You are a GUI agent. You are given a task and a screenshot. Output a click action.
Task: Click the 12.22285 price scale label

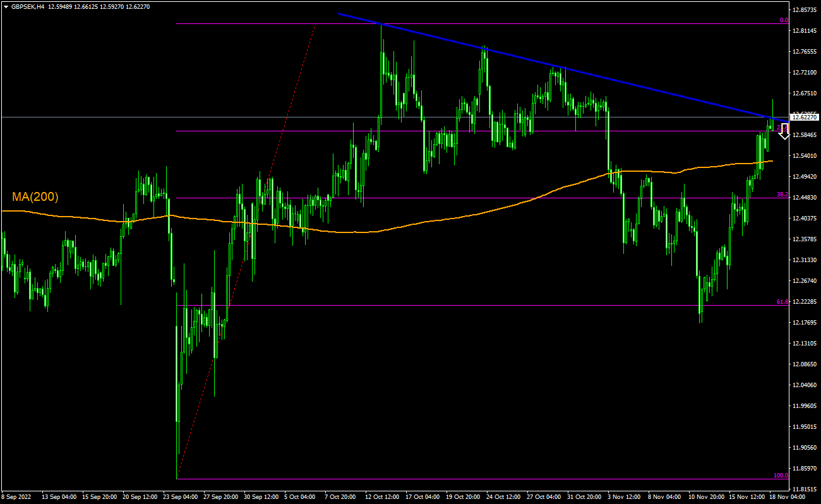click(x=805, y=302)
